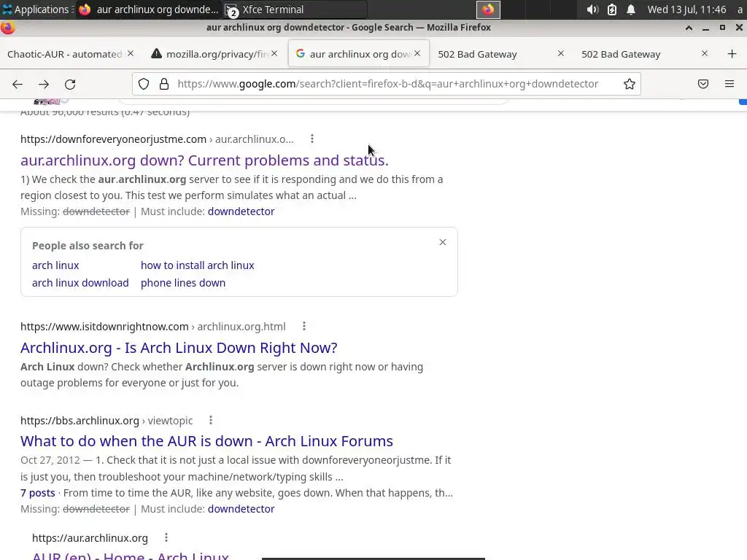Open What to do when AUR is down
Screen dimensions: 747x560
click(x=206, y=441)
